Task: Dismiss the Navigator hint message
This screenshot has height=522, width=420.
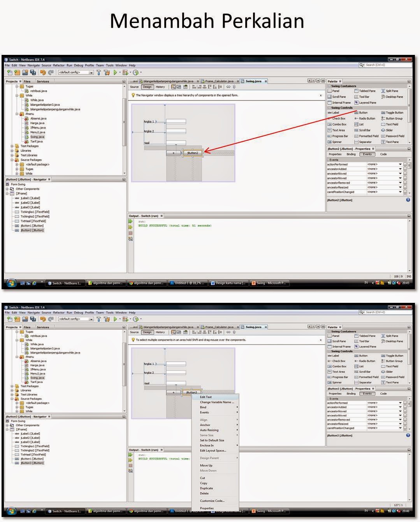Action: pyautogui.click(x=319, y=96)
